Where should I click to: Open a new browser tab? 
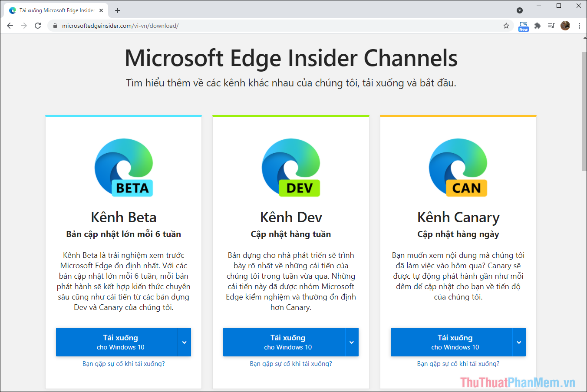pyautogui.click(x=118, y=10)
